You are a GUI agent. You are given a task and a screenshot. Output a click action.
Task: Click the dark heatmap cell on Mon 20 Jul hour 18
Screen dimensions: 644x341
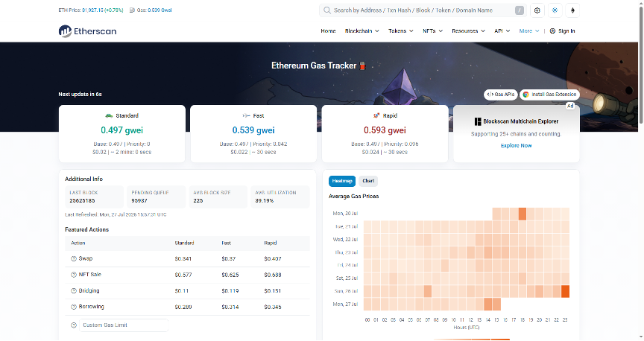point(522,214)
